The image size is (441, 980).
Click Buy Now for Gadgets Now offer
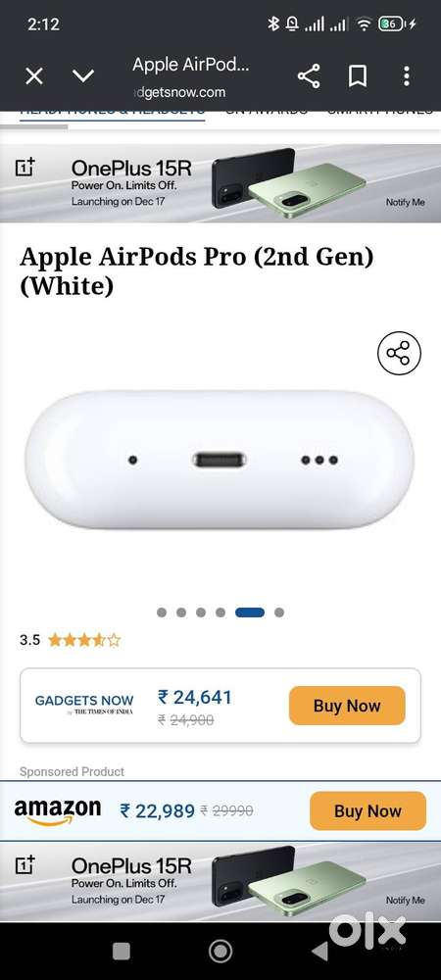pos(347,706)
